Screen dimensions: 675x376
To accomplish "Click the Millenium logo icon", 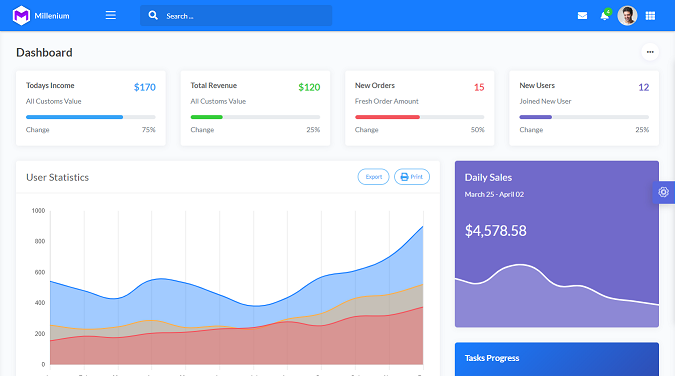I will pos(21,16).
